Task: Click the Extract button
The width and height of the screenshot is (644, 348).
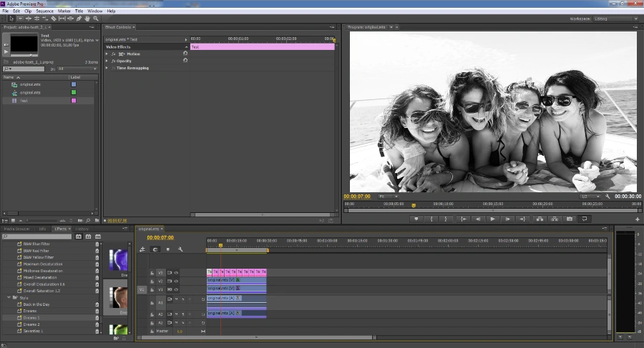Action: [x=555, y=219]
